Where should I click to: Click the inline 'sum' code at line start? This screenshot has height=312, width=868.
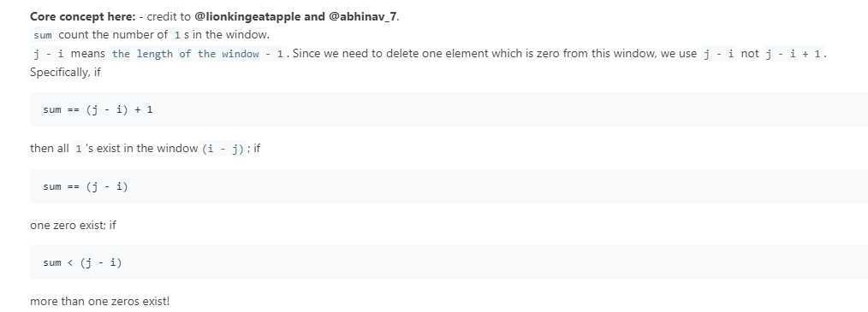pos(43,35)
